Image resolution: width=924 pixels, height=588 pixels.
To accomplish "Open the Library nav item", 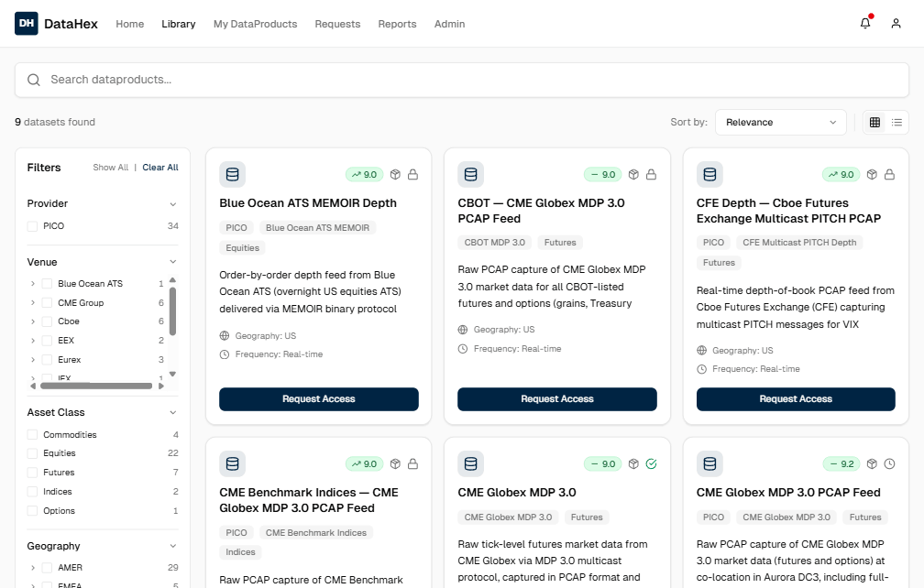I will tap(179, 24).
